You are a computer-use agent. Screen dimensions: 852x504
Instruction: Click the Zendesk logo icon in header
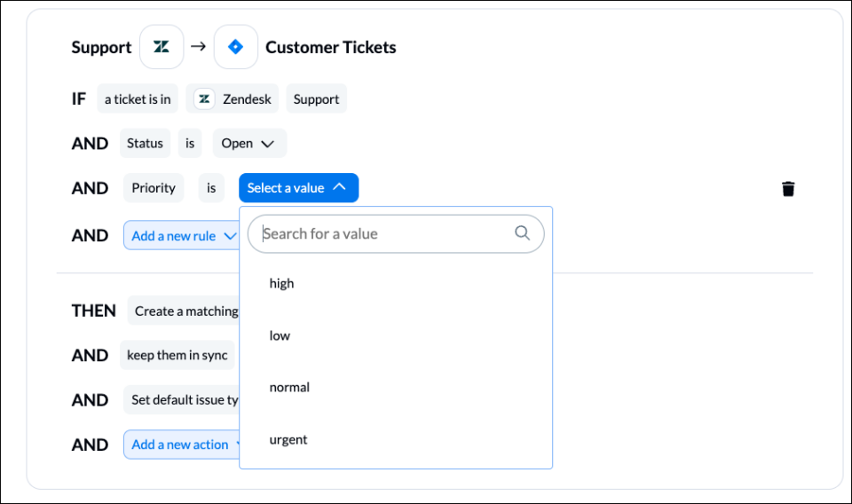point(162,47)
